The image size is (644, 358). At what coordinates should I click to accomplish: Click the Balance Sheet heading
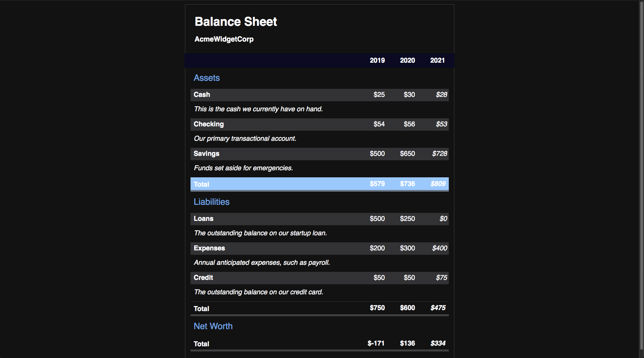coord(235,22)
